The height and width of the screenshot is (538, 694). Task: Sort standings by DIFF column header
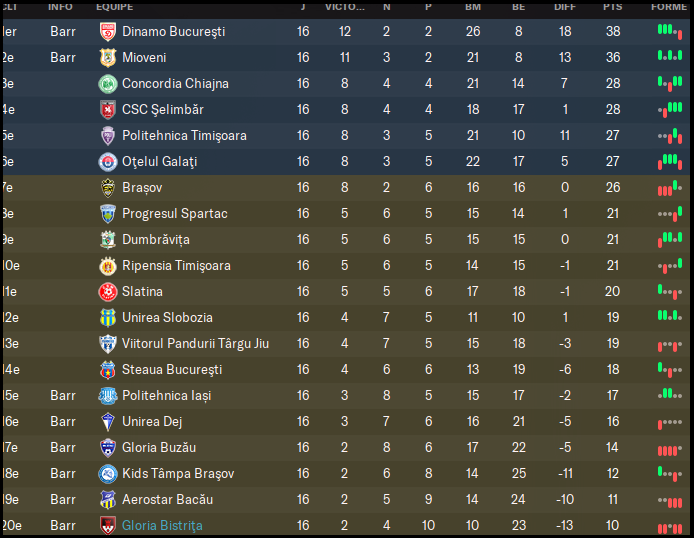pyautogui.click(x=565, y=7)
